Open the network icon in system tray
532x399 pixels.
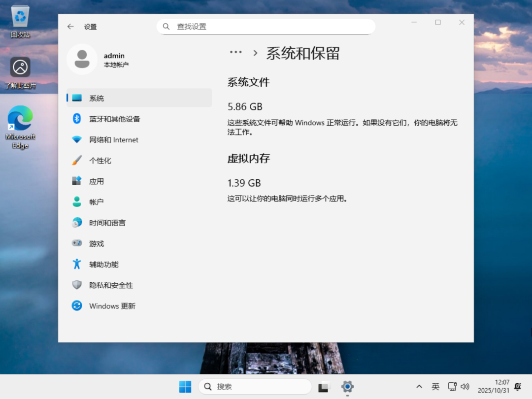click(x=452, y=387)
